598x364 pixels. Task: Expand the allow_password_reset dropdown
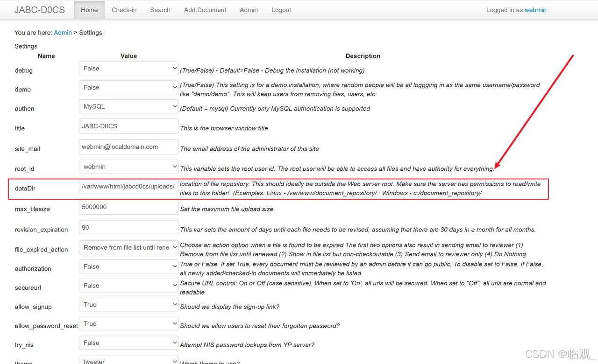(128, 324)
